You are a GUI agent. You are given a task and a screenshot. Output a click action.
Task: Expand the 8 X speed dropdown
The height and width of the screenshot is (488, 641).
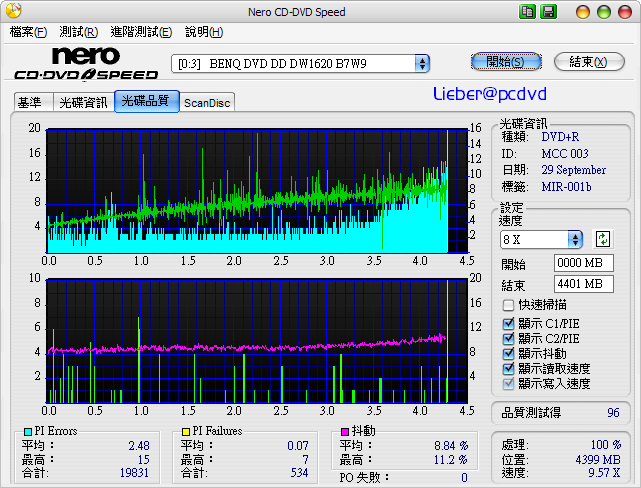575,239
